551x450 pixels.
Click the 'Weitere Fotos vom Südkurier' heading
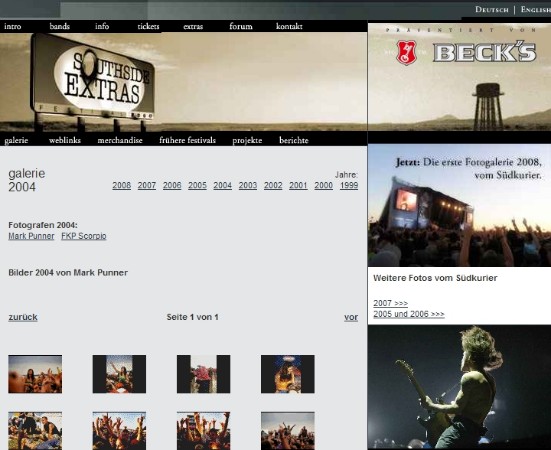pos(435,278)
